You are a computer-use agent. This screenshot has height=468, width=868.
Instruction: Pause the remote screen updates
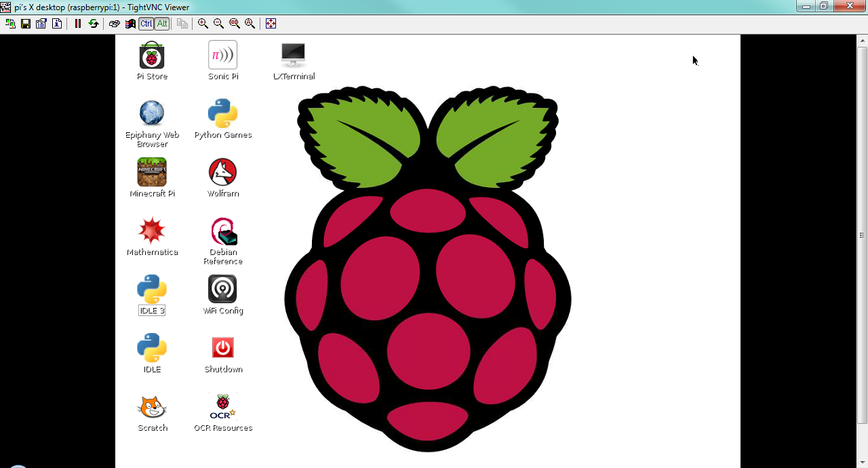78,24
